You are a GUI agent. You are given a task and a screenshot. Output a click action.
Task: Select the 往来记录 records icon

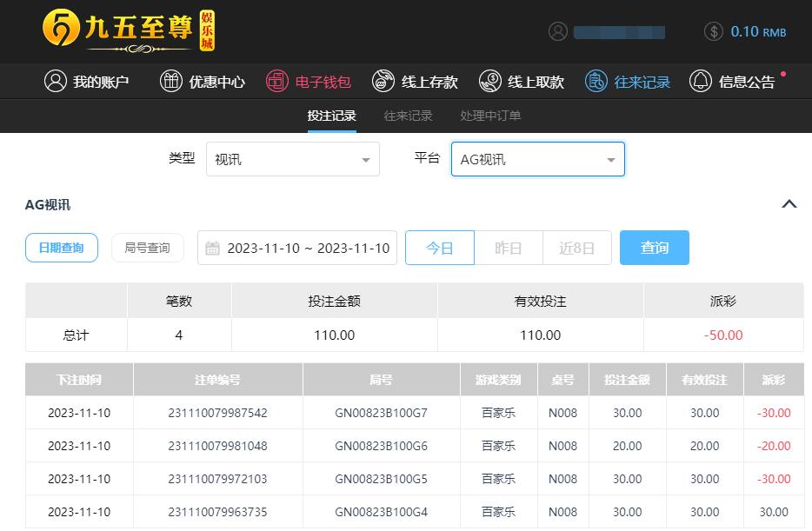[596, 82]
